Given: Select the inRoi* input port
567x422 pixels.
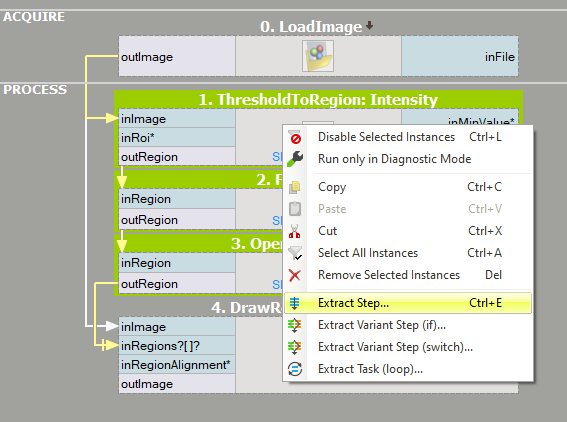Looking at the screenshot, I should [x=177, y=138].
